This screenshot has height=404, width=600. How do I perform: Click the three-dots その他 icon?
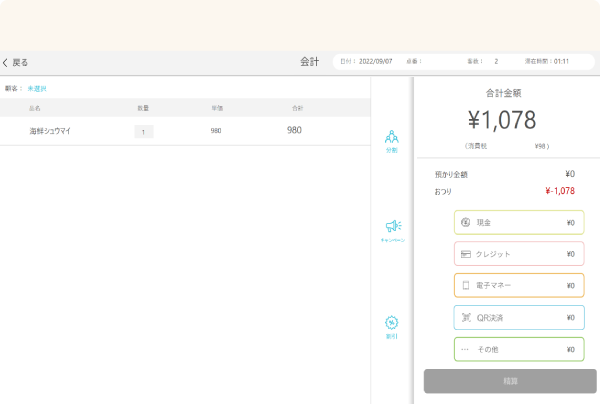tap(466, 350)
